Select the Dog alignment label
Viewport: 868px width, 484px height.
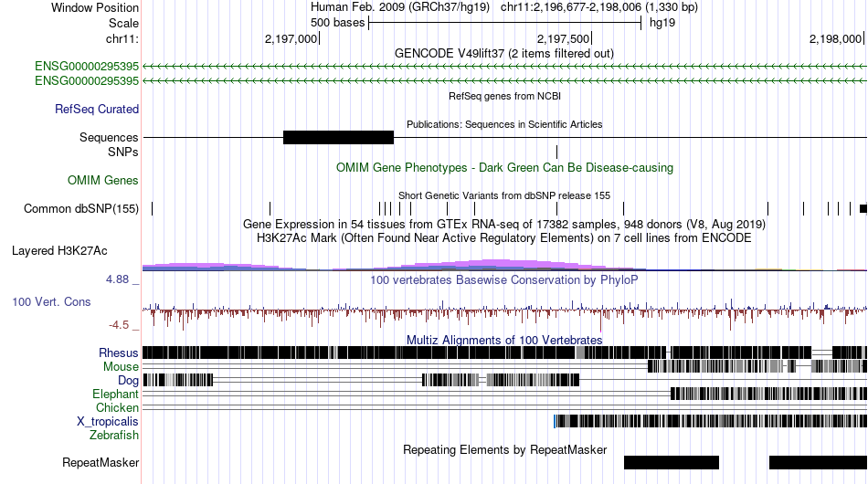[128, 380]
